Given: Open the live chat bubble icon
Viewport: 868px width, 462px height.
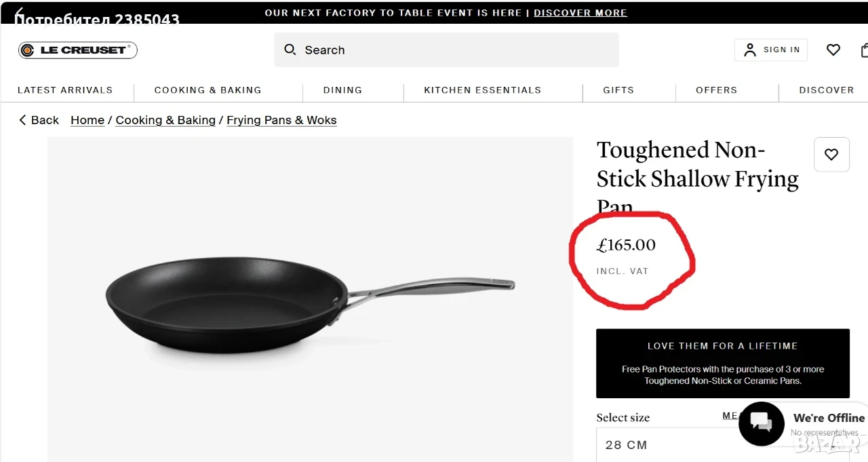Looking at the screenshot, I should 762,423.
